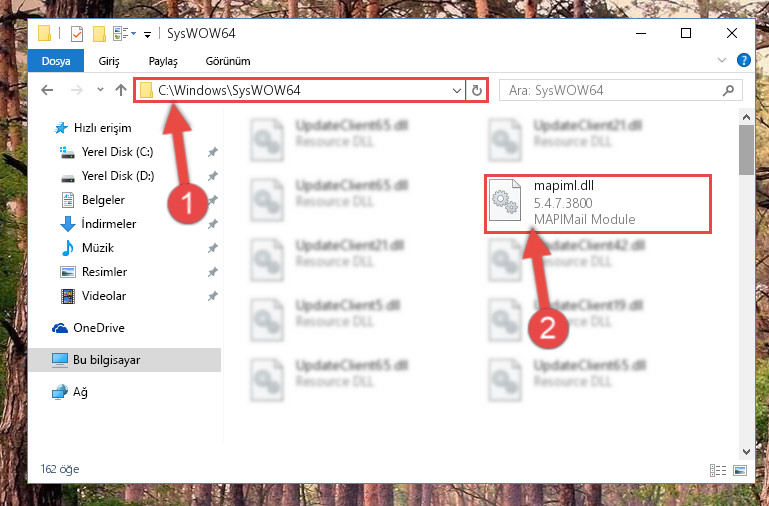Refresh the SysWOW64 folder view
This screenshot has height=506, width=769.
point(476,90)
